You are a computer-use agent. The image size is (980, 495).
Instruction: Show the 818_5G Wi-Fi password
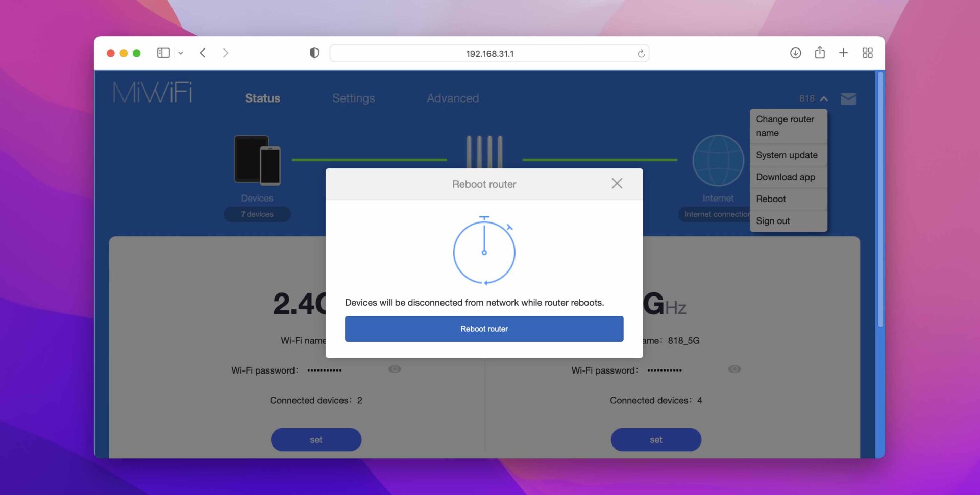[734, 369]
